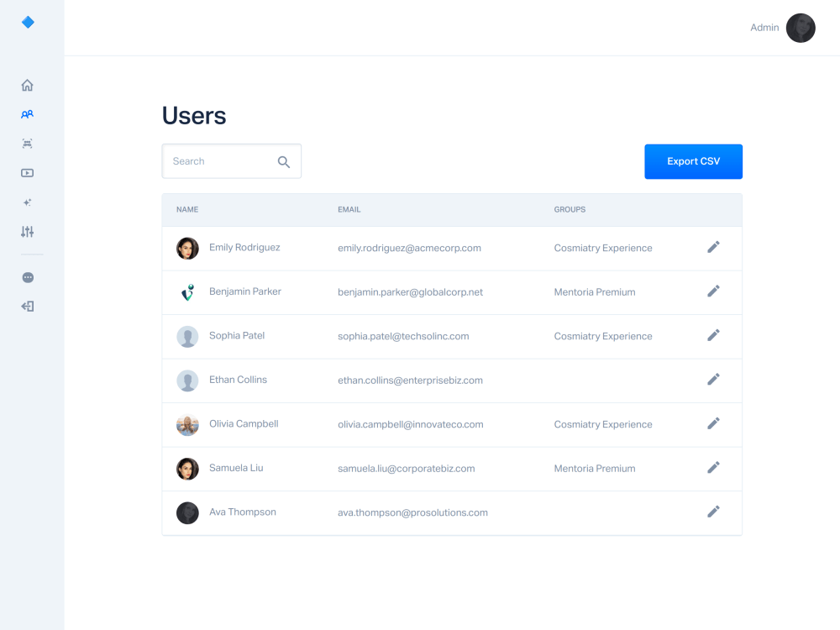
Task: Select the name Benjamin Parker
Action: tap(244, 291)
